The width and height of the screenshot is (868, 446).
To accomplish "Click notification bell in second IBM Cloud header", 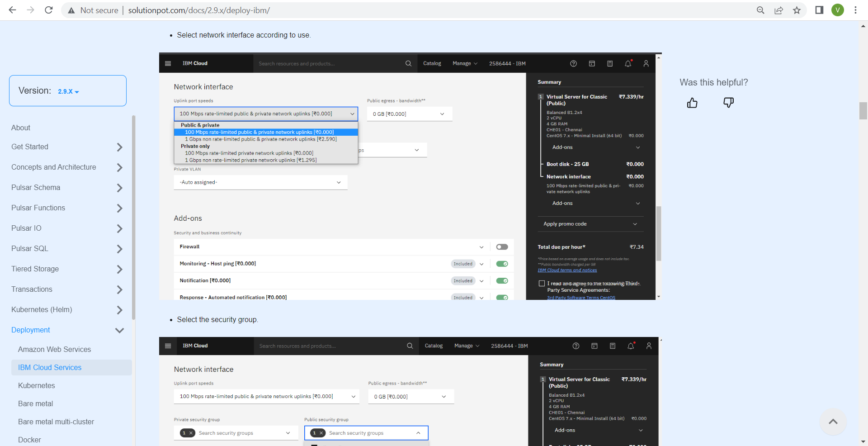I will tap(631, 346).
